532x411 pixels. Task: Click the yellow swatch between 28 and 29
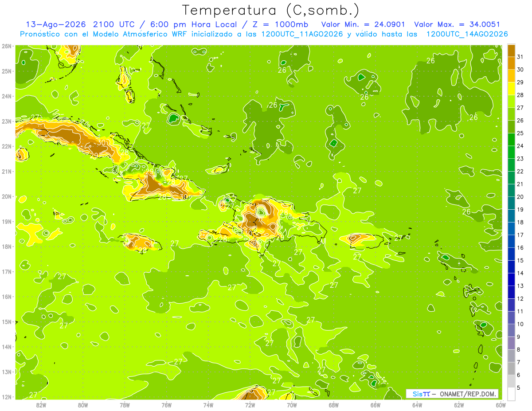click(x=511, y=89)
